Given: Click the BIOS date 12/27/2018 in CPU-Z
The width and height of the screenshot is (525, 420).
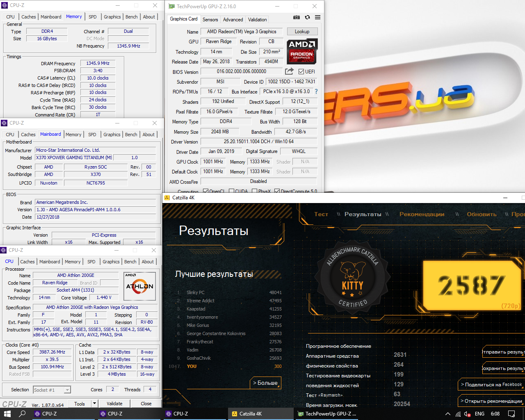Looking at the screenshot, I should pyautogui.click(x=96, y=217).
